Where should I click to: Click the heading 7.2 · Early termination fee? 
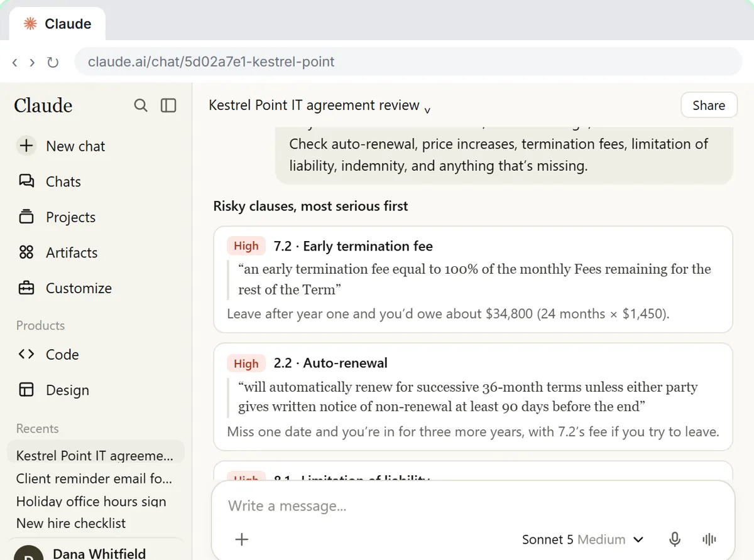(353, 246)
